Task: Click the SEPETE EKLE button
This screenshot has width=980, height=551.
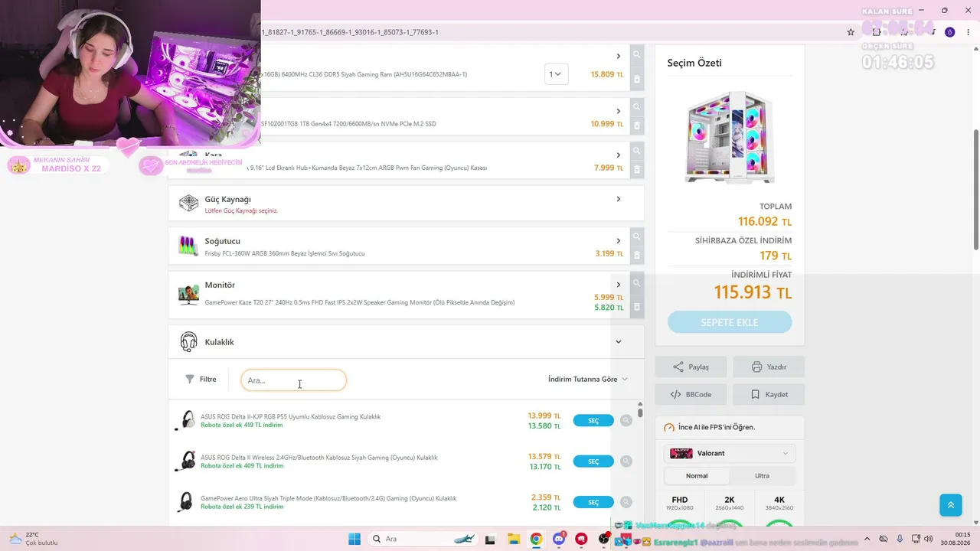Action: [x=730, y=322]
